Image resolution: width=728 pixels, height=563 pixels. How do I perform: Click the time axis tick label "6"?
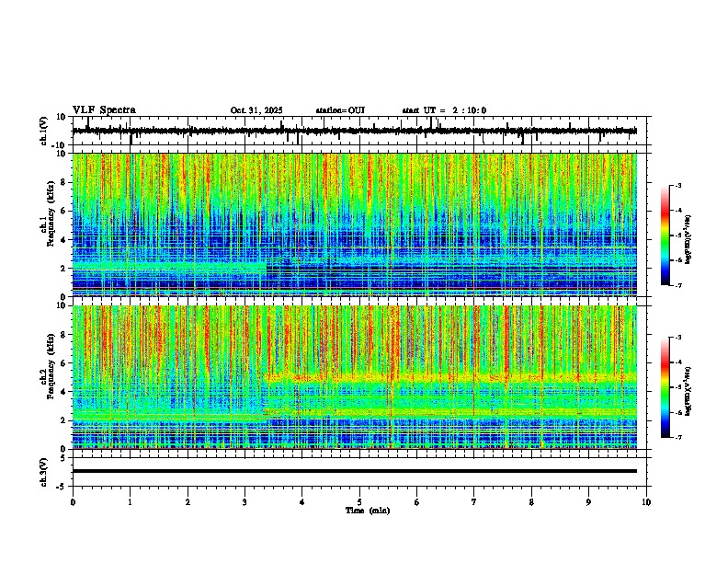417,502
